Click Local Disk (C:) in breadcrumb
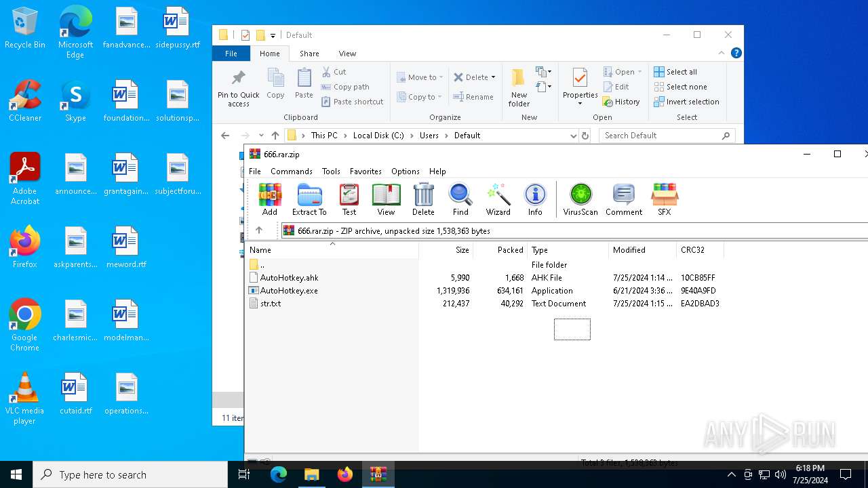The width and height of the screenshot is (868, 488). coord(378,136)
